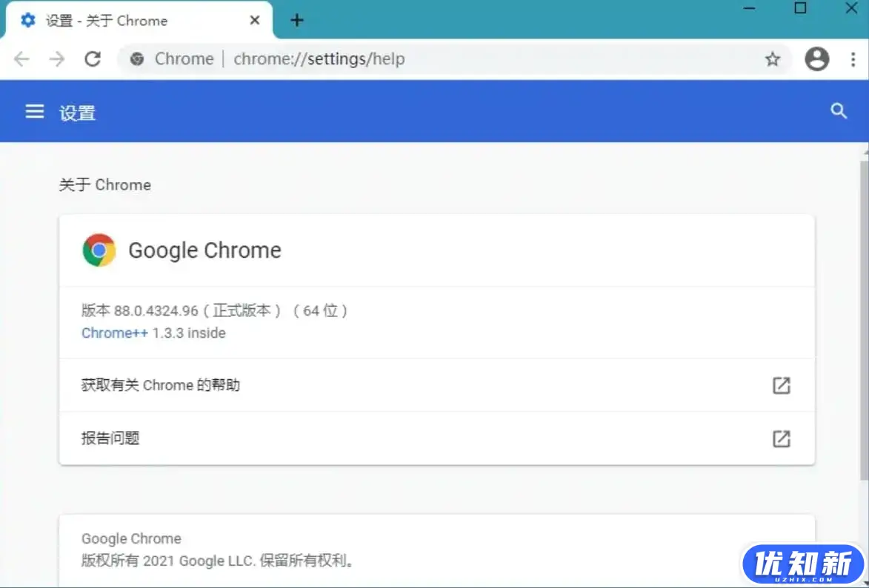Click the Chrome++ link
This screenshot has height=588, width=869.
point(115,333)
